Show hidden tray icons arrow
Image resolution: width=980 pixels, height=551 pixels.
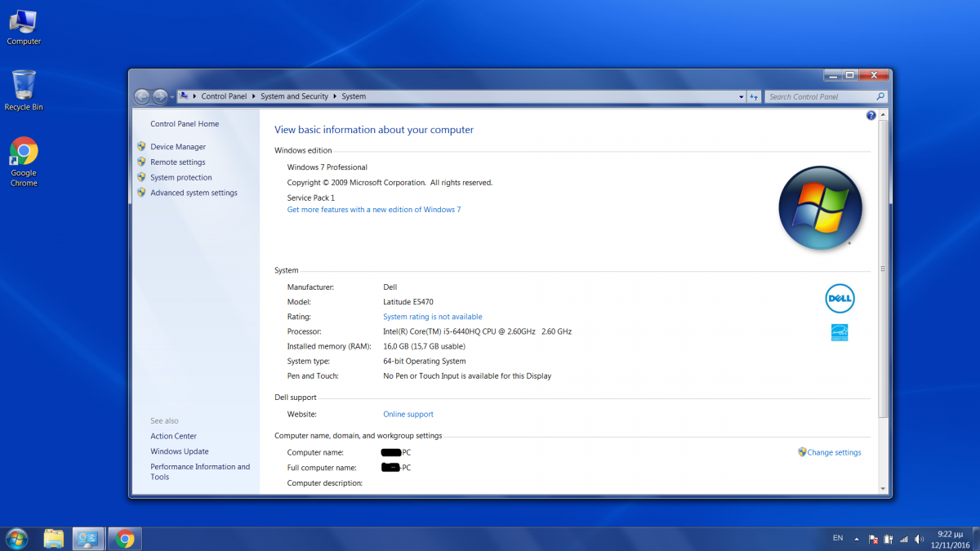(x=857, y=540)
